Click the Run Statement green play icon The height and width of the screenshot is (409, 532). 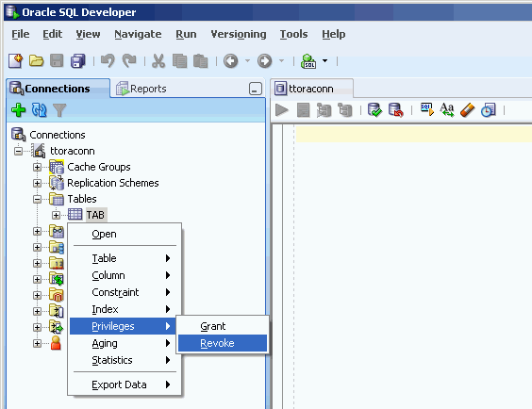pyautogui.click(x=282, y=110)
